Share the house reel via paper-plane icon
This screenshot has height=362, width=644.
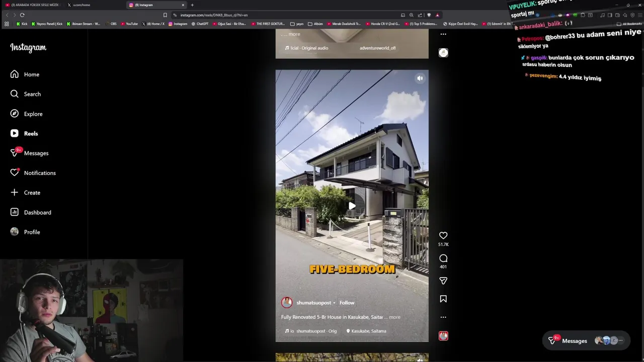[x=443, y=281]
